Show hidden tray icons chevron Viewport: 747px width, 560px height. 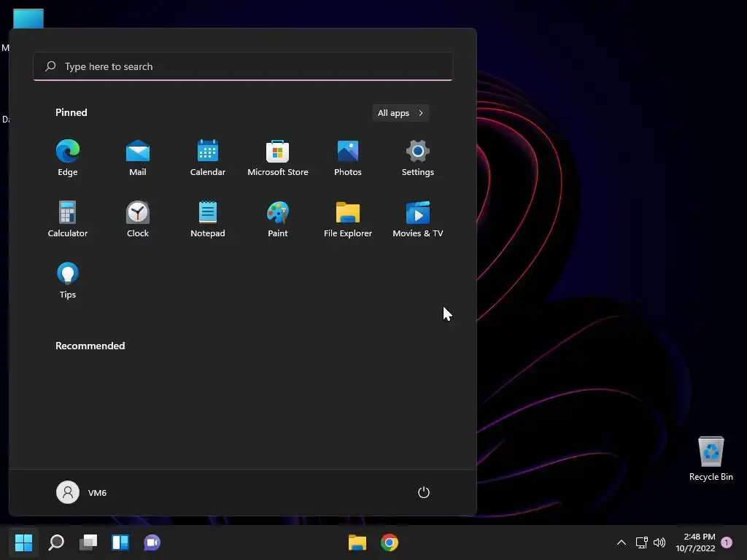coord(622,542)
